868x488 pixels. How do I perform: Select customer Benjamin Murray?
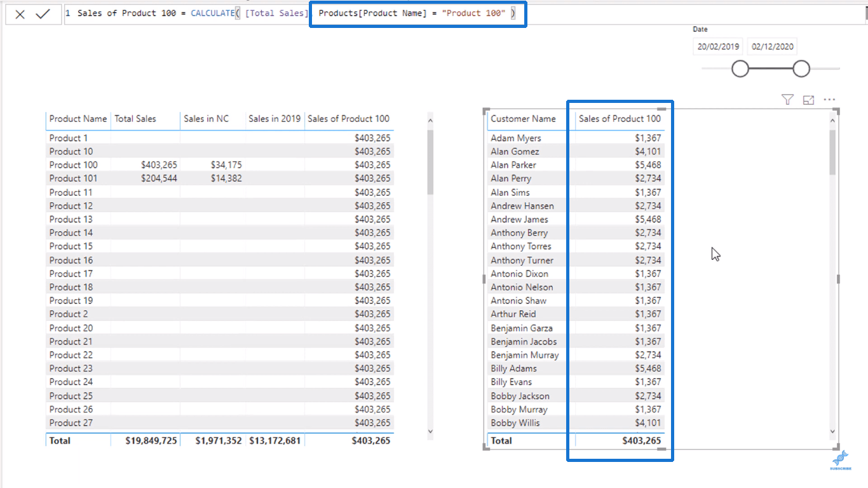pos(525,355)
